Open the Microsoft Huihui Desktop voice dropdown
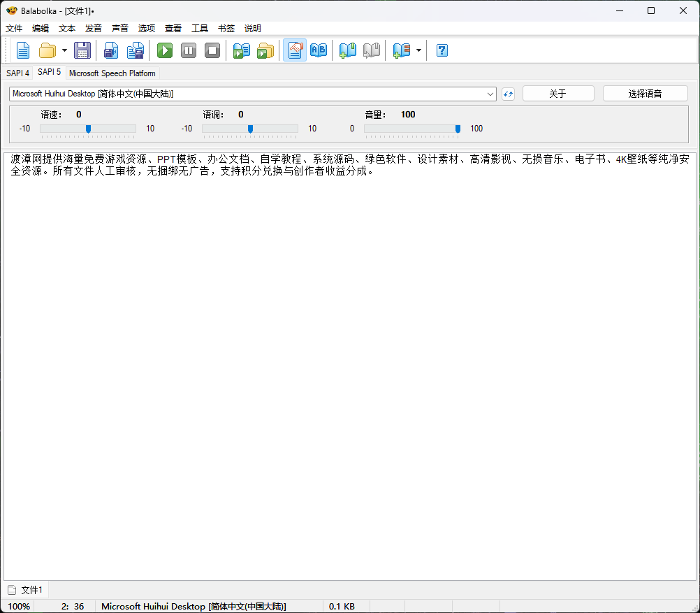The width and height of the screenshot is (700, 613). click(x=253, y=94)
